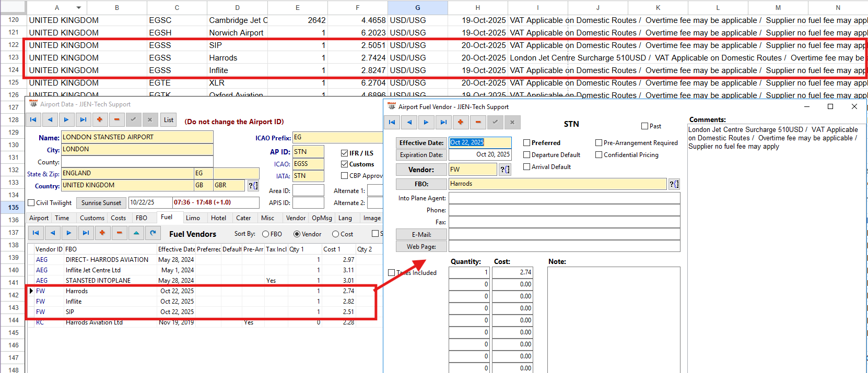
Task: Select Cost sort radio button
Action: coord(336,234)
